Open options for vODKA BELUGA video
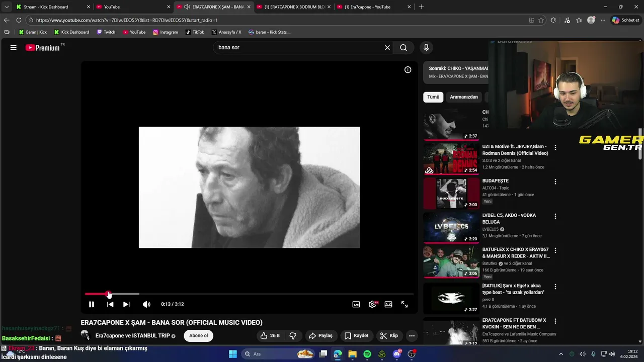 tap(555, 216)
